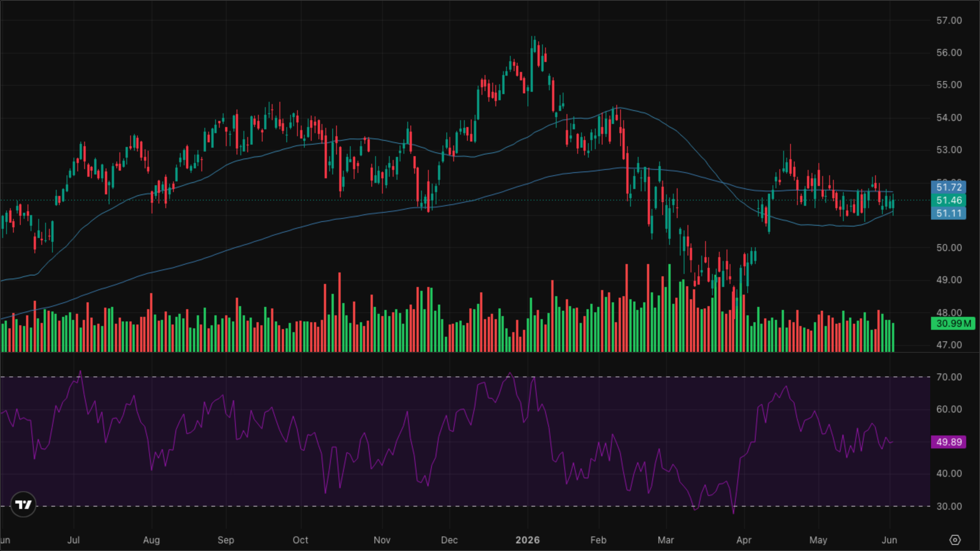Screen dimensions: 980x551
Task: Click the Dec label on time axis
Action: click(449, 540)
